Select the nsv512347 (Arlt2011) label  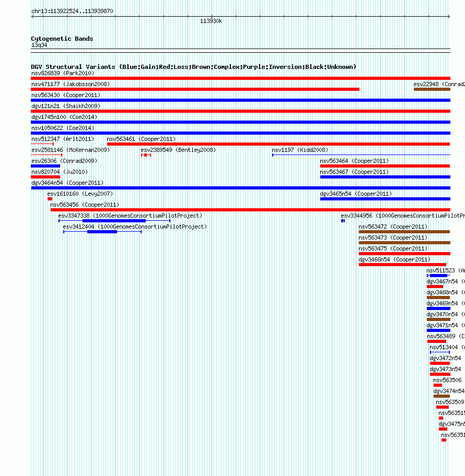click(x=63, y=139)
